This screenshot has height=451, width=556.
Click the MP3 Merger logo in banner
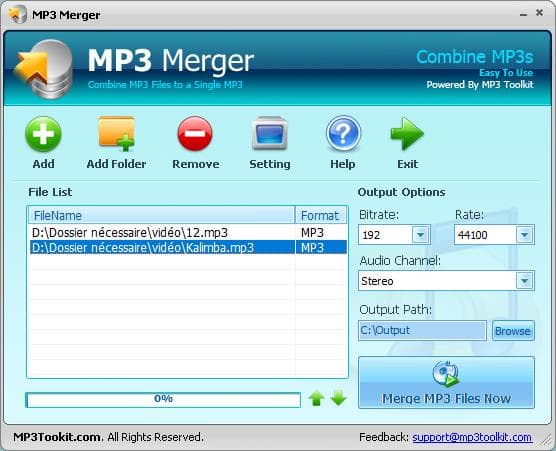pyautogui.click(x=44, y=69)
